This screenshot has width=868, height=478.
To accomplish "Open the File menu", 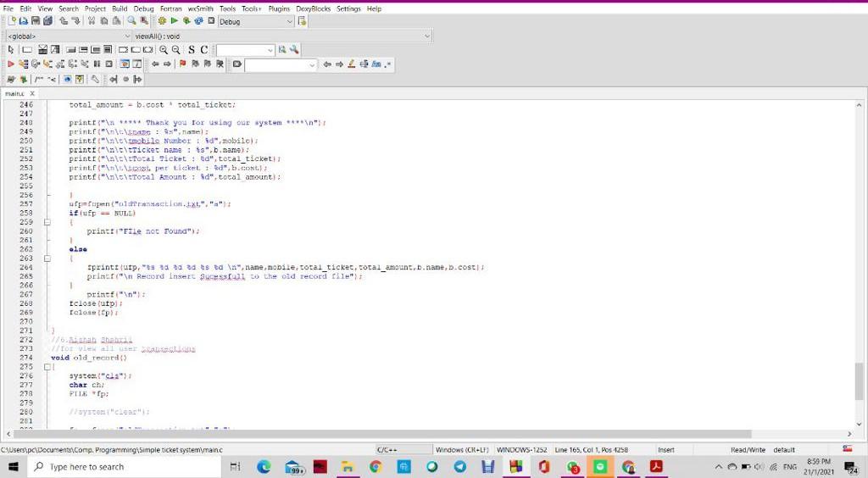I will click(x=8, y=8).
